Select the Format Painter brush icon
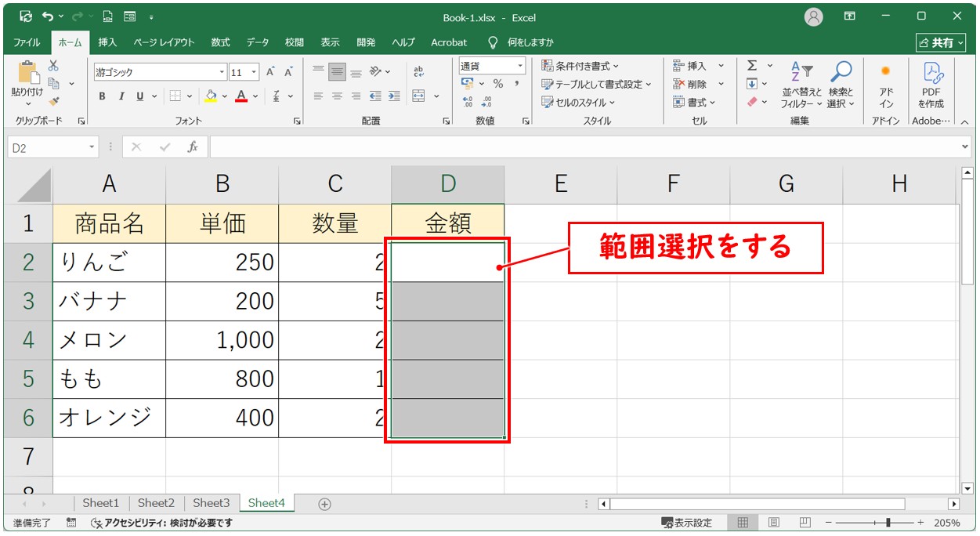The width and height of the screenshot is (980, 536). 53,100
